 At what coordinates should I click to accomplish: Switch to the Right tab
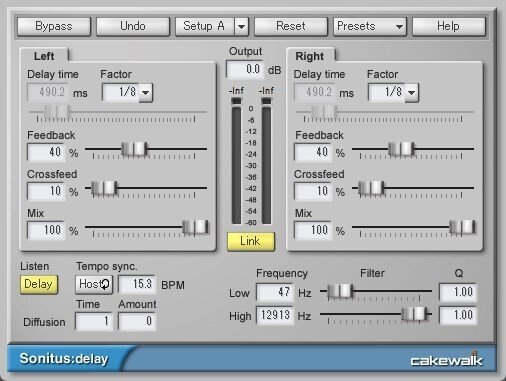[310, 56]
